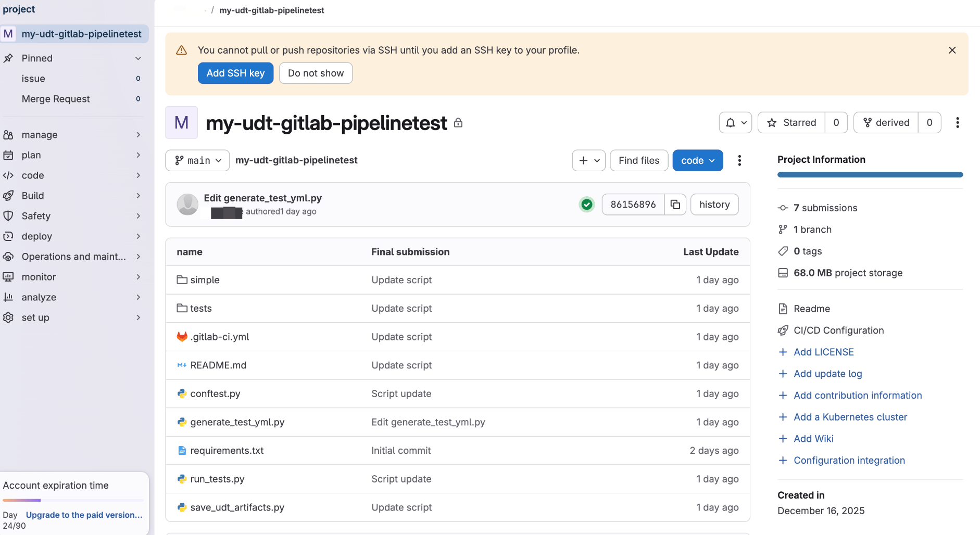
Task: Click the Add SSH key button
Action: 235,73
